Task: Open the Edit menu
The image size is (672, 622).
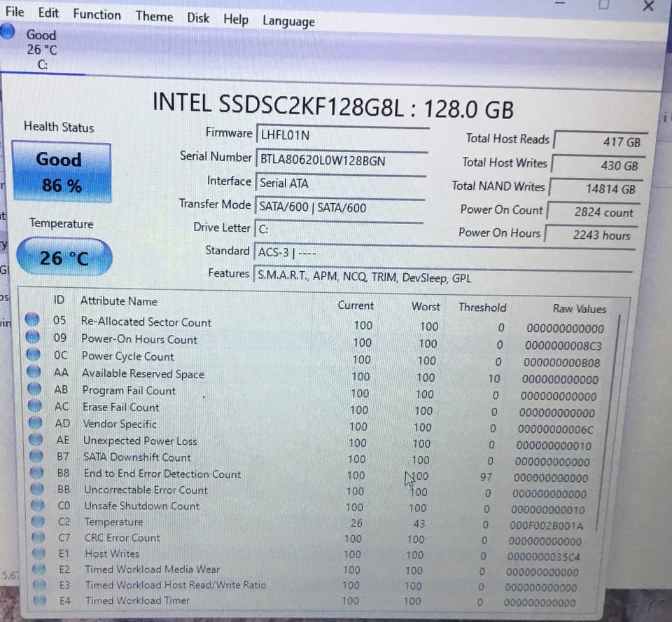Action: pos(48,13)
